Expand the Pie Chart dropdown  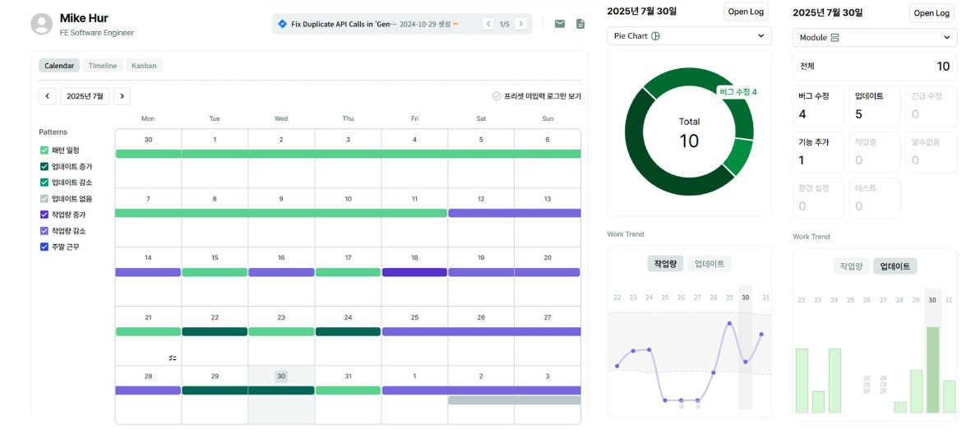point(689,35)
